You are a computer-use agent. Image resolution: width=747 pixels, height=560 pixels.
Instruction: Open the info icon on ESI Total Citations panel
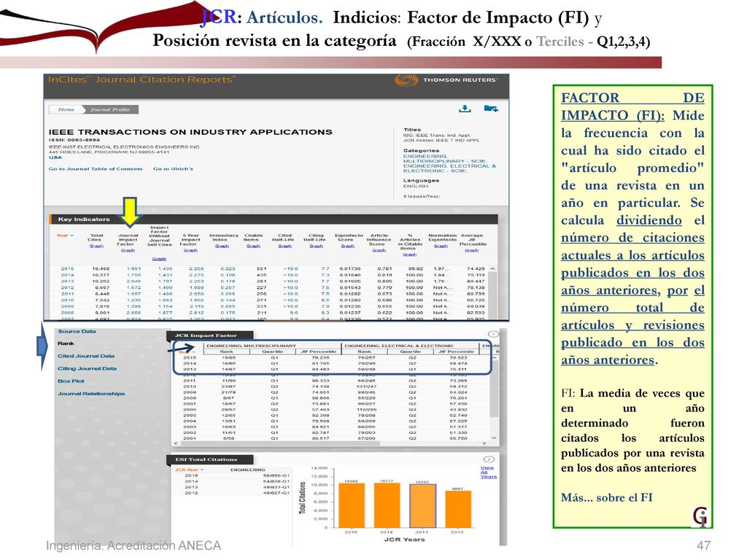point(489,459)
